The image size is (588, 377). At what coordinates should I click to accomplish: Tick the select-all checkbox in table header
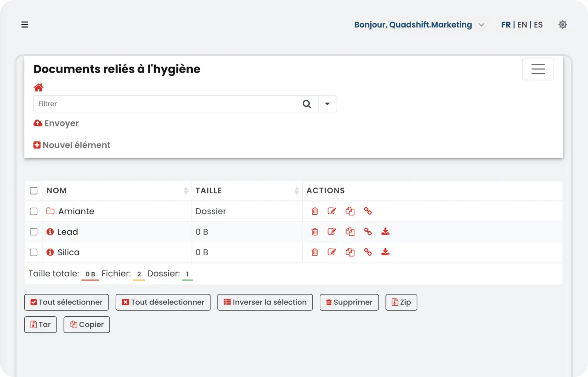[x=34, y=190]
